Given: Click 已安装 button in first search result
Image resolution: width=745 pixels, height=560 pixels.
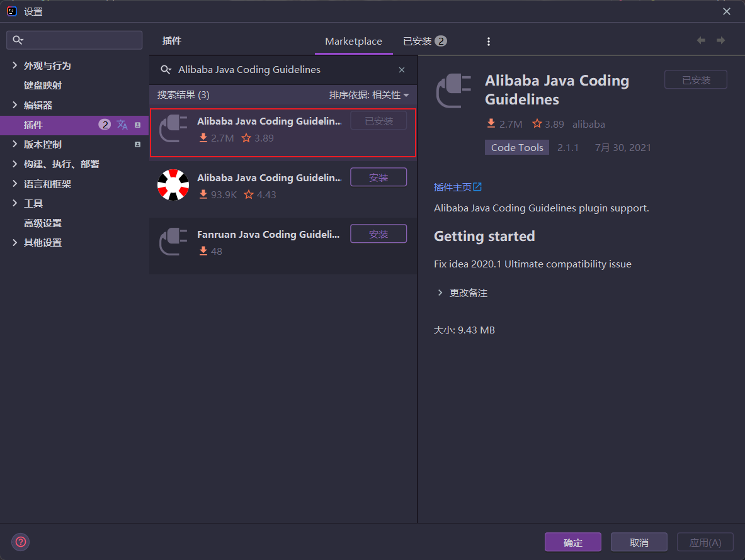Looking at the screenshot, I should (x=378, y=121).
